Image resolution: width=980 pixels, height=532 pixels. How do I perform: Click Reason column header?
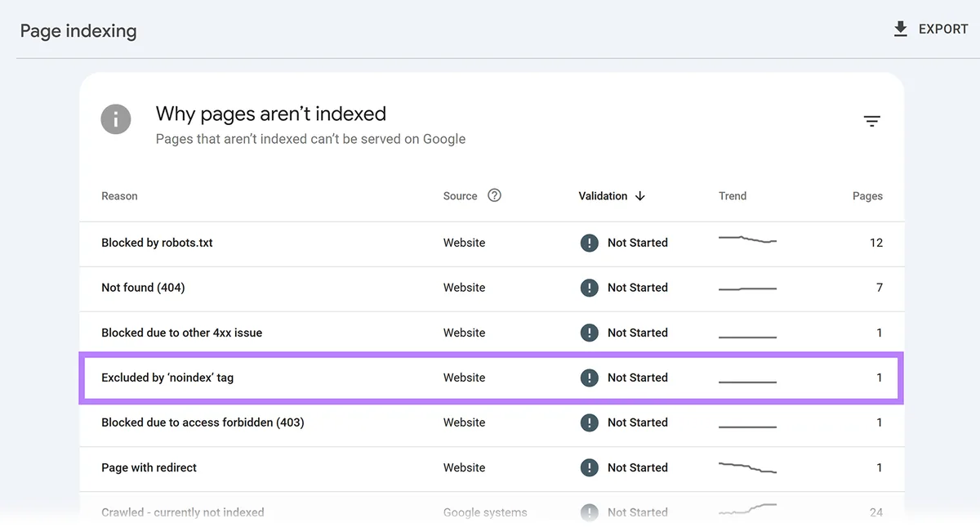119,196
